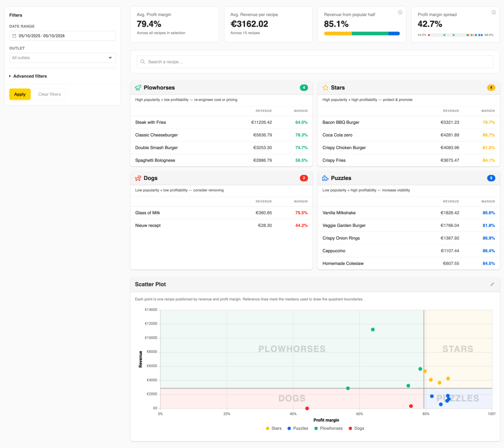This screenshot has height=448, width=504.
Task: Click the Revenue from popular half bar
Action: [x=362, y=33]
